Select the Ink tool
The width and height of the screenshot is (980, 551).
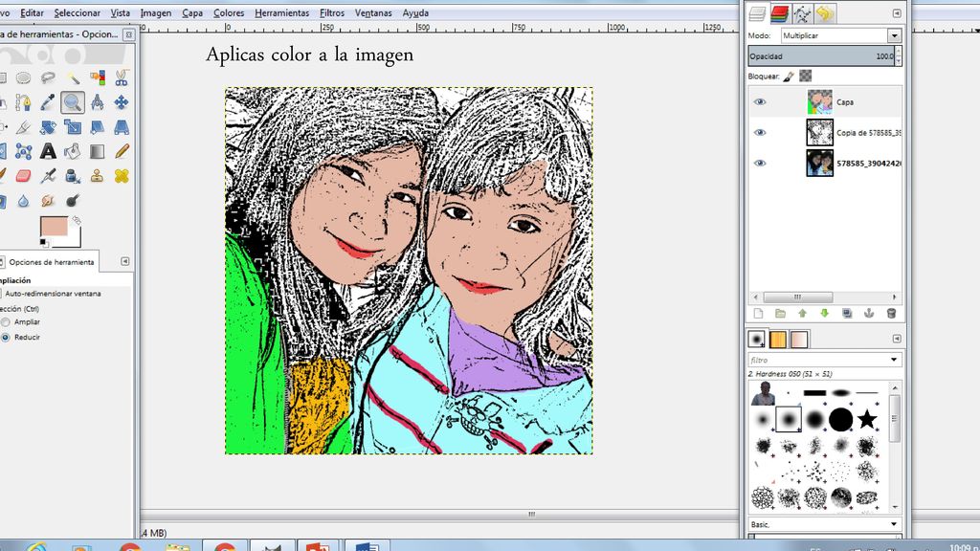tap(73, 176)
